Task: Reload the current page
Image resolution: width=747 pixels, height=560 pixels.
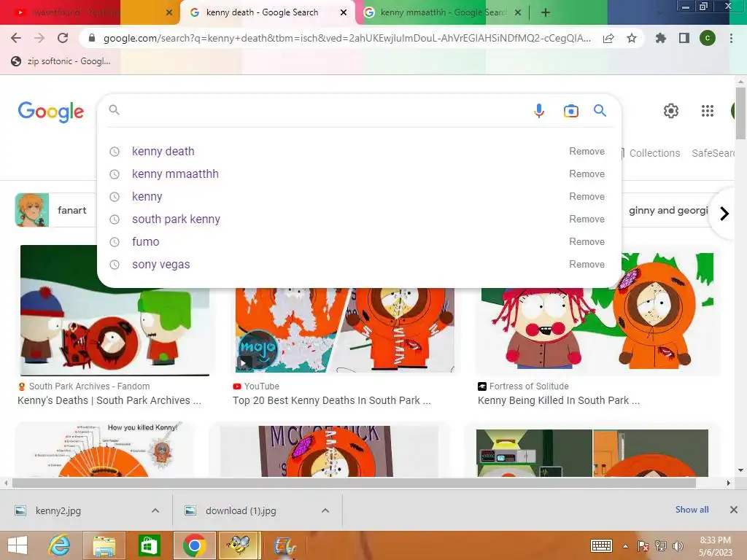Action: 63,38
